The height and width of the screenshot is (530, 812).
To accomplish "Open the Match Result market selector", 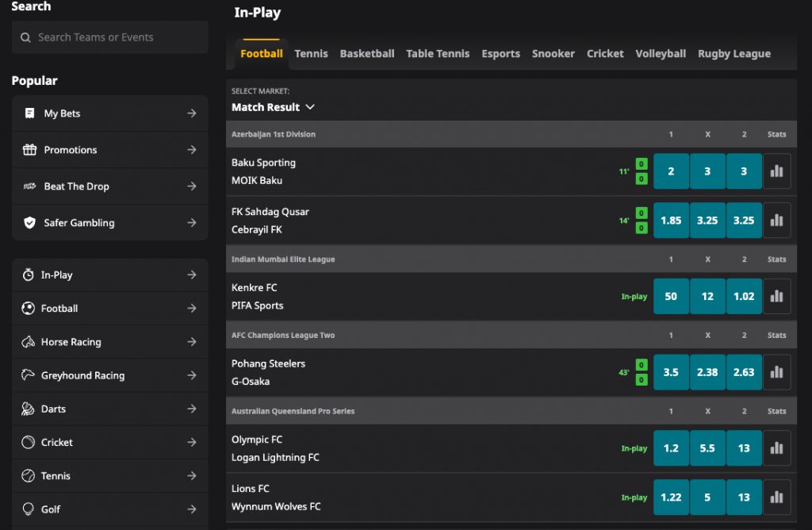I will pos(273,106).
